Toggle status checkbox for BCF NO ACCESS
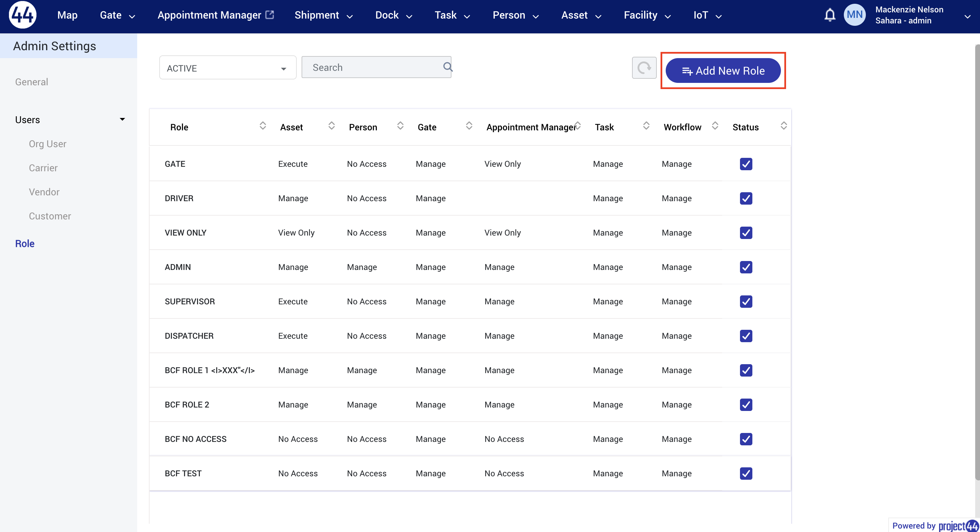The width and height of the screenshot is (980, 532). [x=745, y=439]
